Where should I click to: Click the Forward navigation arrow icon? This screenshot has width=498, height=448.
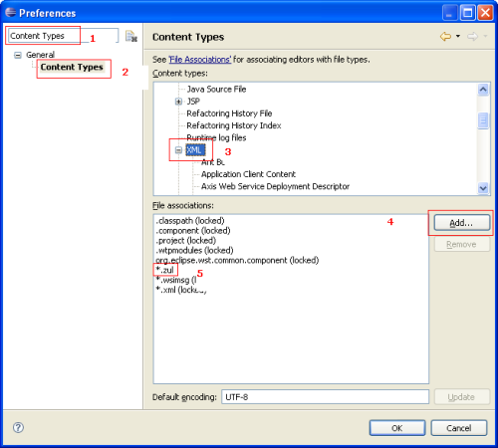point(472,36)
